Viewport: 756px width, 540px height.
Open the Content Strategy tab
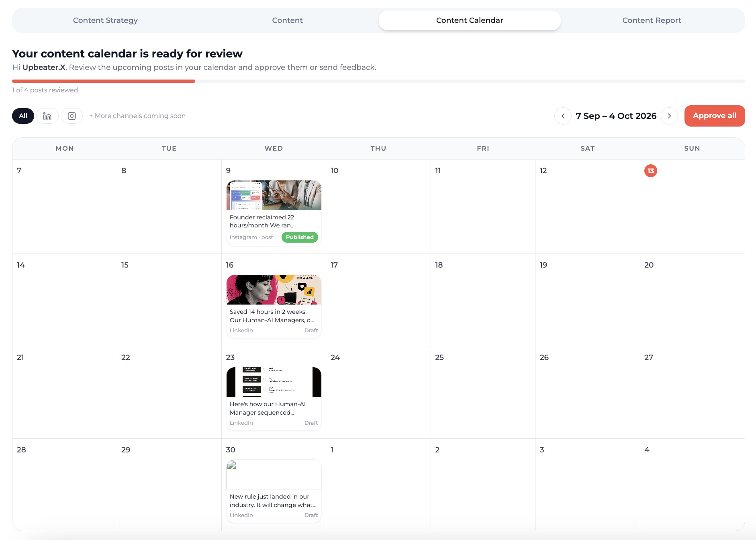point(105,20)
